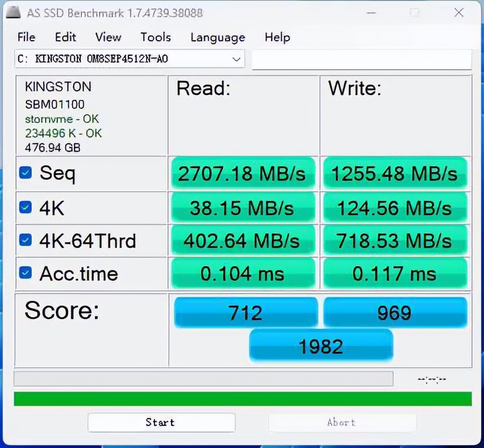Toggle the Seq test checkbox

point(25,173)
